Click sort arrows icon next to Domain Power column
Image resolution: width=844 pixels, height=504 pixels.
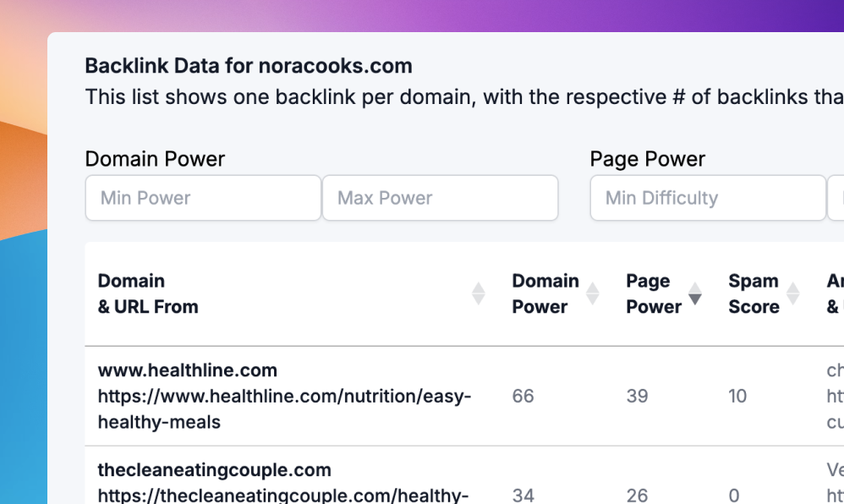[x=593, y=293]
